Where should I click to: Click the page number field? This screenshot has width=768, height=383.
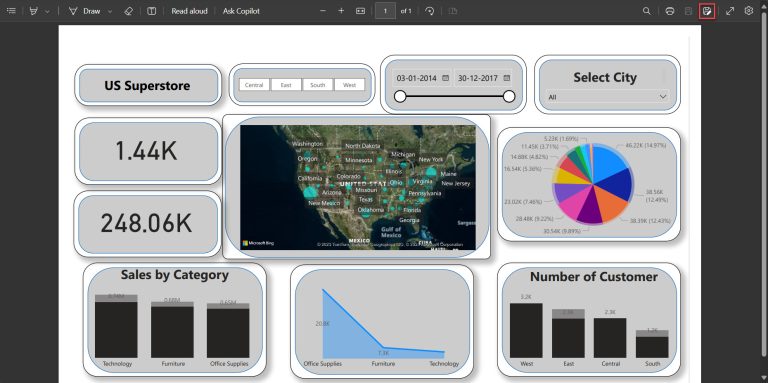(x=385, y=11)
